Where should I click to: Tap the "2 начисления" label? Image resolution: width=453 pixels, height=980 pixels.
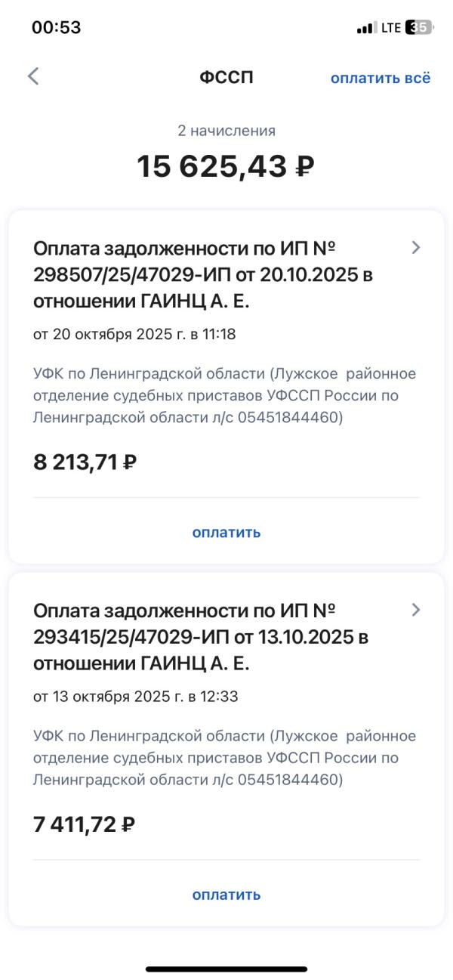click(x=226, y=131)
